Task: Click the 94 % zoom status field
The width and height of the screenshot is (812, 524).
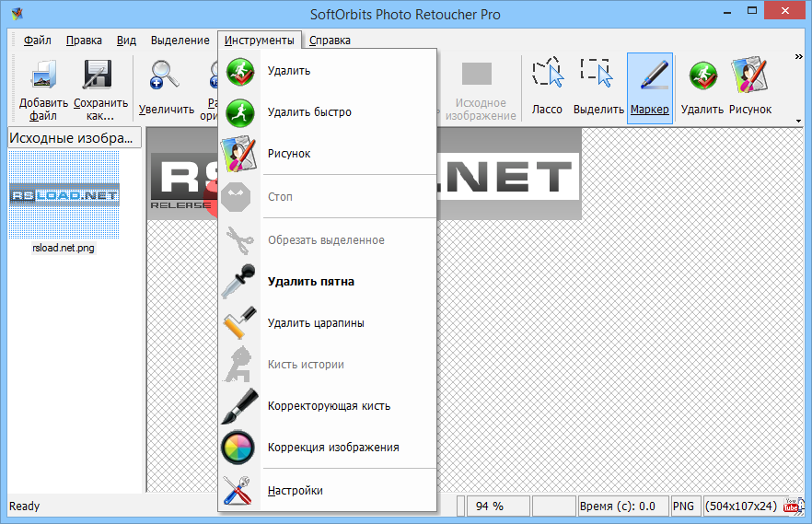Action: point(498,506)
